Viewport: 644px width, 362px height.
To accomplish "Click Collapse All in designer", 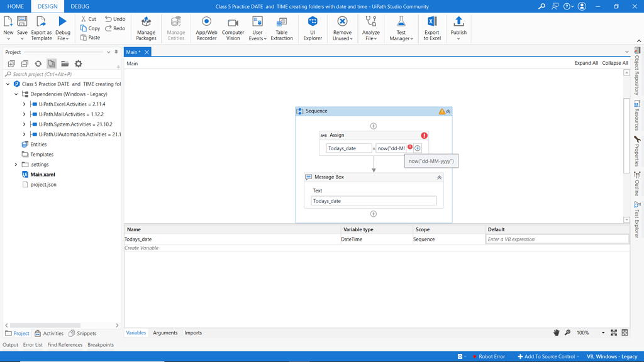I will (x=615, y=63).
